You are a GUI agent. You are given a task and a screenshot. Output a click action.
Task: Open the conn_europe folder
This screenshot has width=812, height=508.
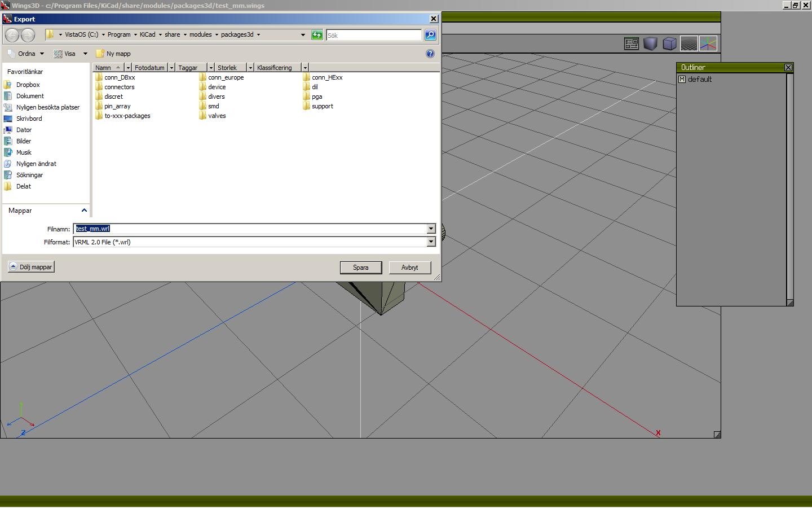click(225, 77)
